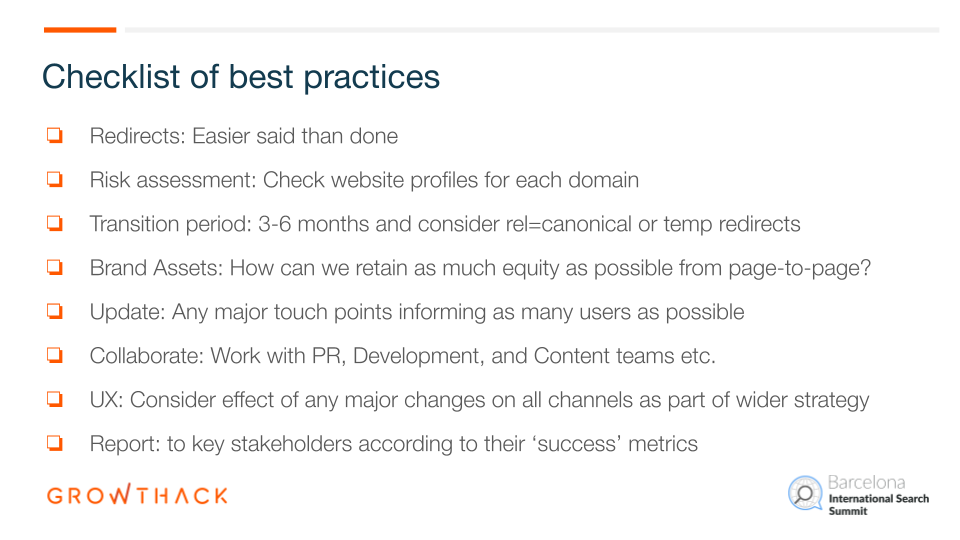960x540 pixels.
Task: Click the rel=canonical or temp redirects text
Action: point(653,224)
